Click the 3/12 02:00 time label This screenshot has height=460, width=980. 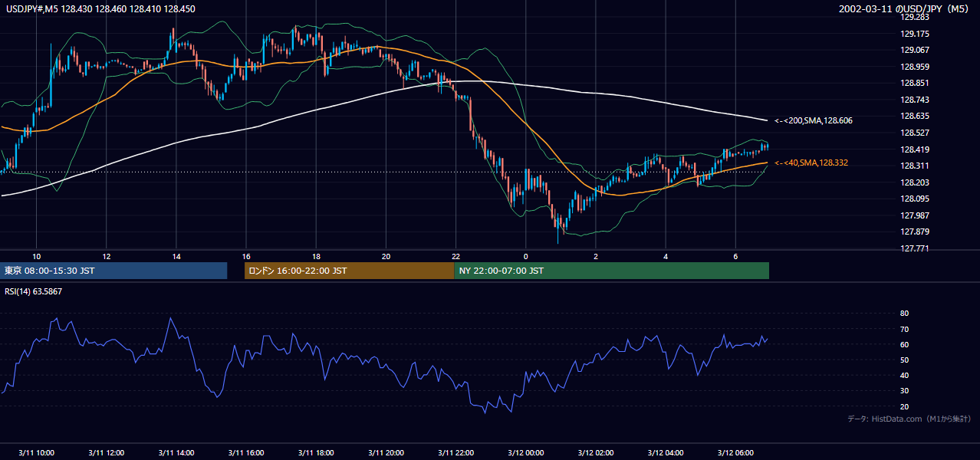(596, 452)
